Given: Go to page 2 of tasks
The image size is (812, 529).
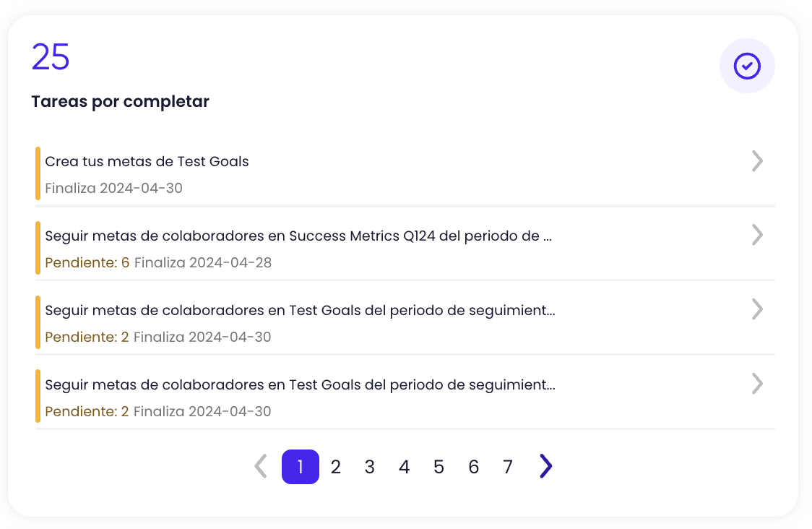Looking at the screenshot, I should pyautogui.click(x=335, y=467).
